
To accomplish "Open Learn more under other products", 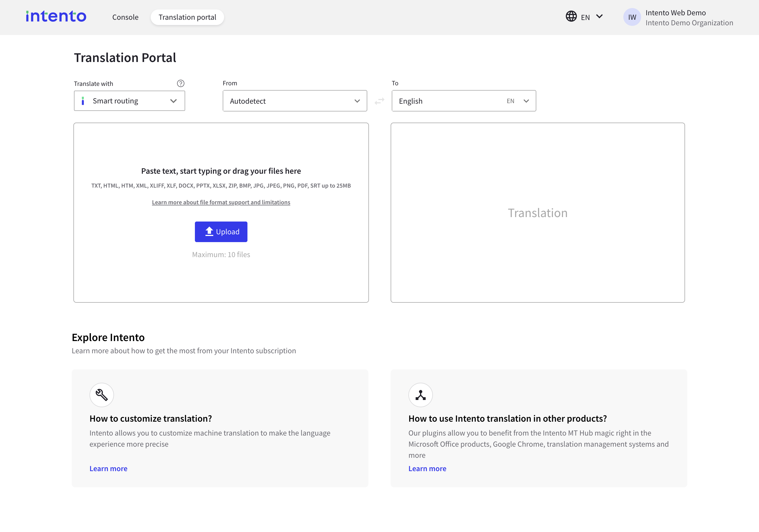I will coord(427,469).
